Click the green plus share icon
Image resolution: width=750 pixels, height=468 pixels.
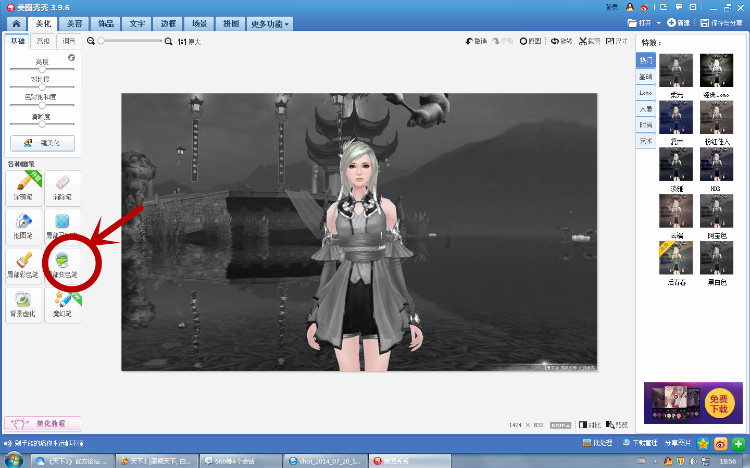pyautogui.click(x=738, y=444)
